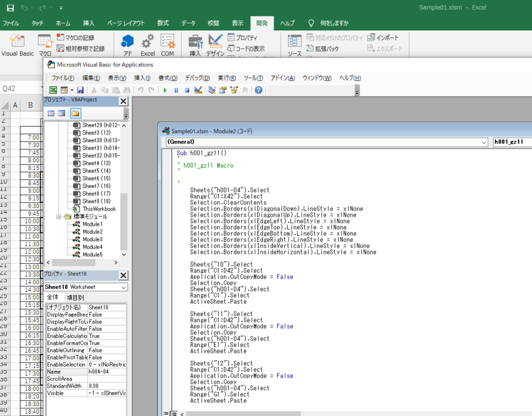Open Excel Add-ins gear icon
Viewport: 532px width, 416px height.
tap(148, 45)
